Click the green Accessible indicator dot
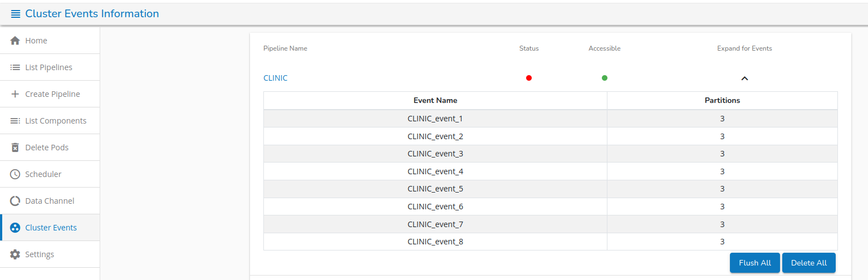Screen dimensions: 868x280 (605, 78)
